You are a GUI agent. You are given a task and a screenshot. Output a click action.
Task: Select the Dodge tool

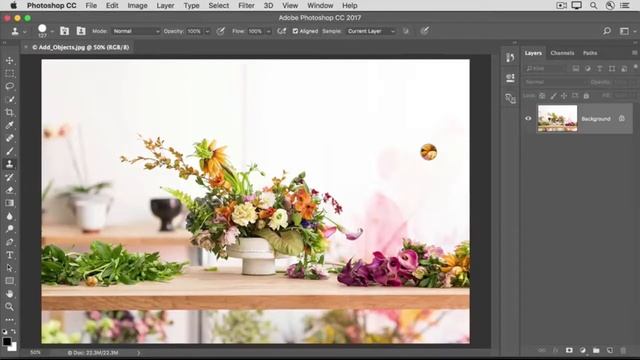(9, 229)
